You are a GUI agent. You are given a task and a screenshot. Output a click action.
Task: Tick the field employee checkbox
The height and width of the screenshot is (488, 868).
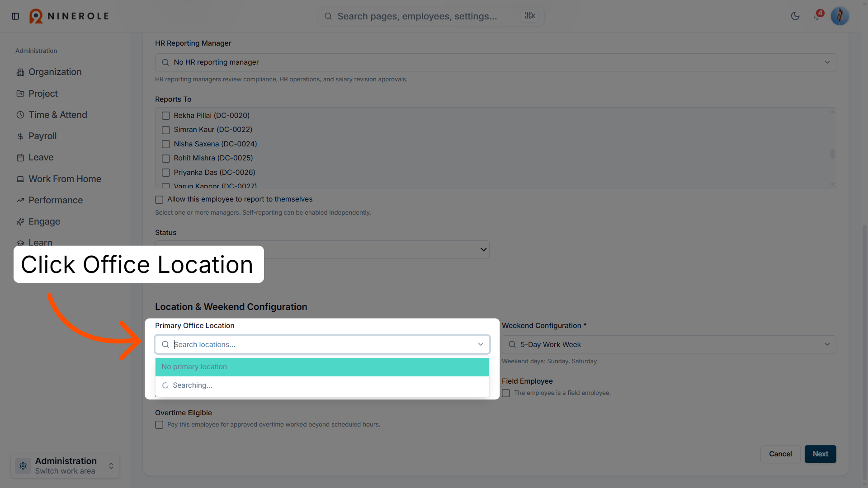(x=506, y=393)
